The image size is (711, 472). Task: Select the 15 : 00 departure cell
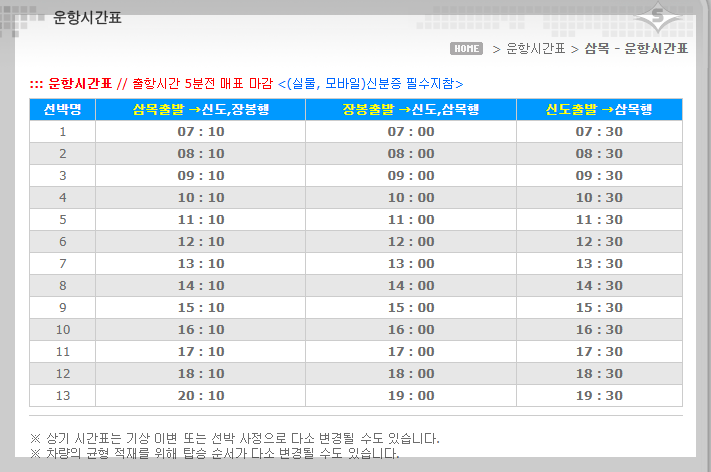(x=411, y=307)
